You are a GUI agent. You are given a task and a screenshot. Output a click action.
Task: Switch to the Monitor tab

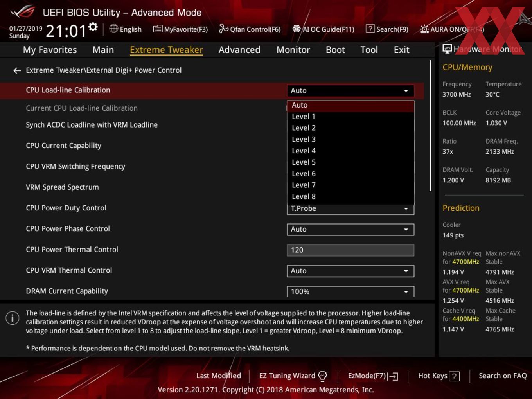(293, 50)
